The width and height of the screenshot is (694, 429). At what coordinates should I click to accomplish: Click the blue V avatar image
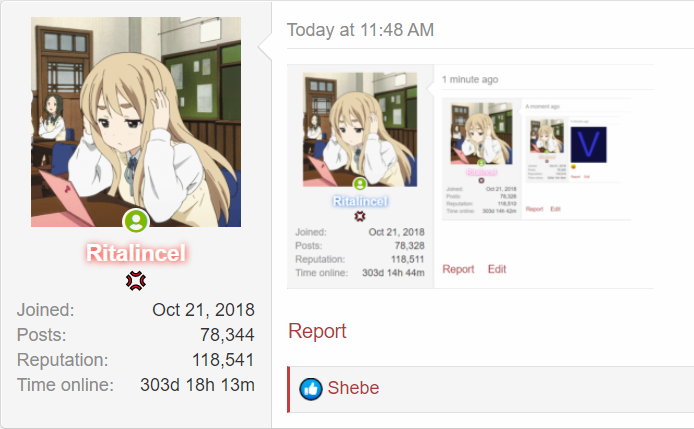pyautogui.click(x=589, y=144)
